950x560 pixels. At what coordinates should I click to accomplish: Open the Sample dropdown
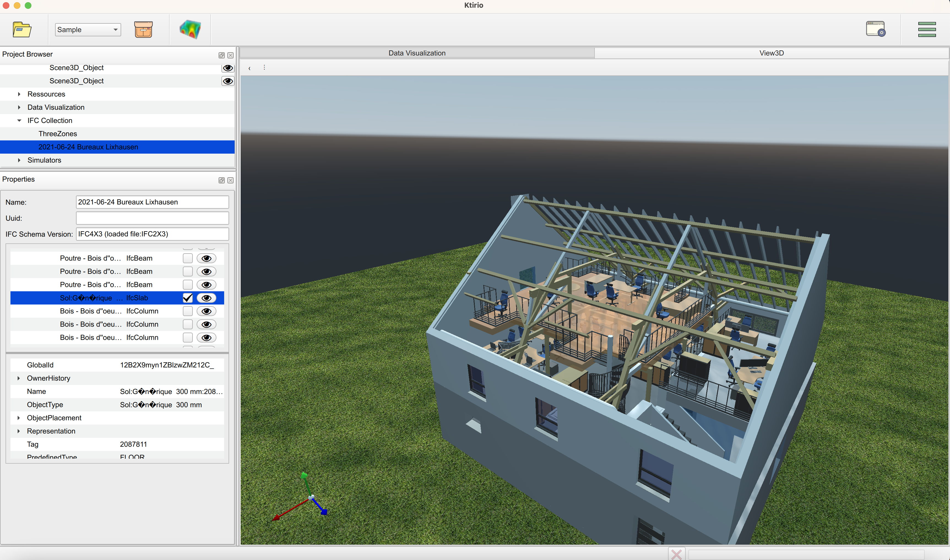click(88, 29)
